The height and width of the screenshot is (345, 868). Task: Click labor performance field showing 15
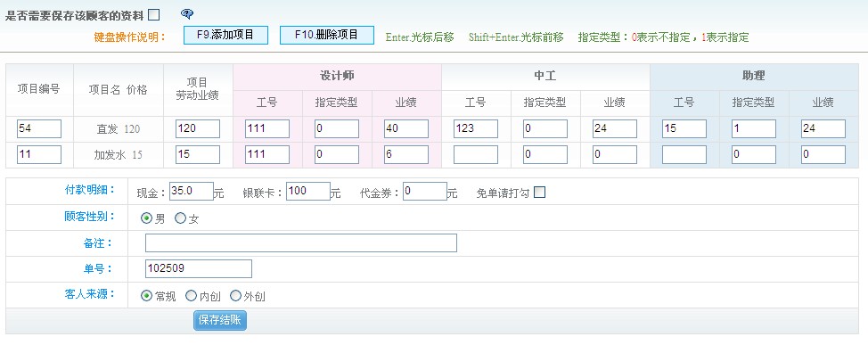tap(198, 154)
